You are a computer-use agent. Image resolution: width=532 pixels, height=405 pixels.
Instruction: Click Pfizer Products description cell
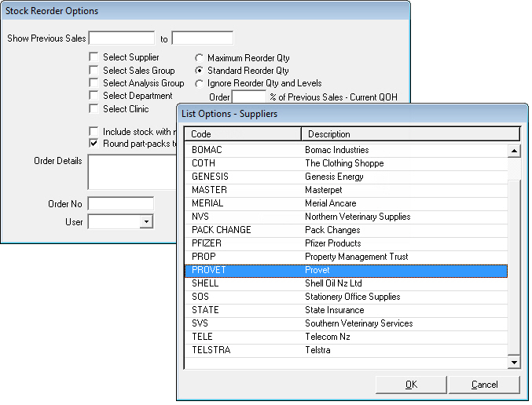tap(333, 243)
